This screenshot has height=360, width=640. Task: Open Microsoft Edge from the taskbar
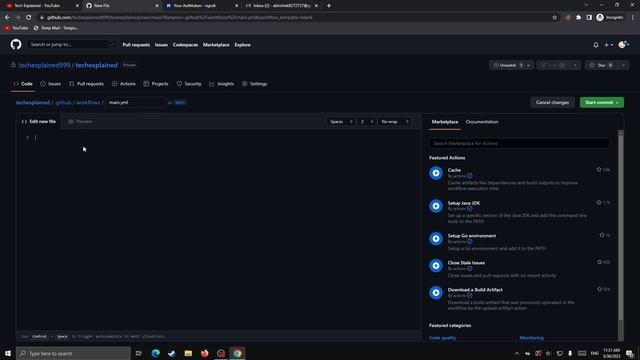pos(156,353)
